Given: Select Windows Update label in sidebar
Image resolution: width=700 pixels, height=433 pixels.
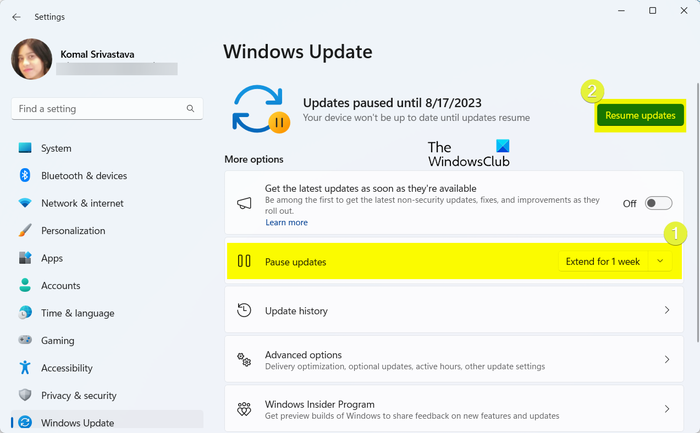Looking at the screenshot, I should (78, 423).
